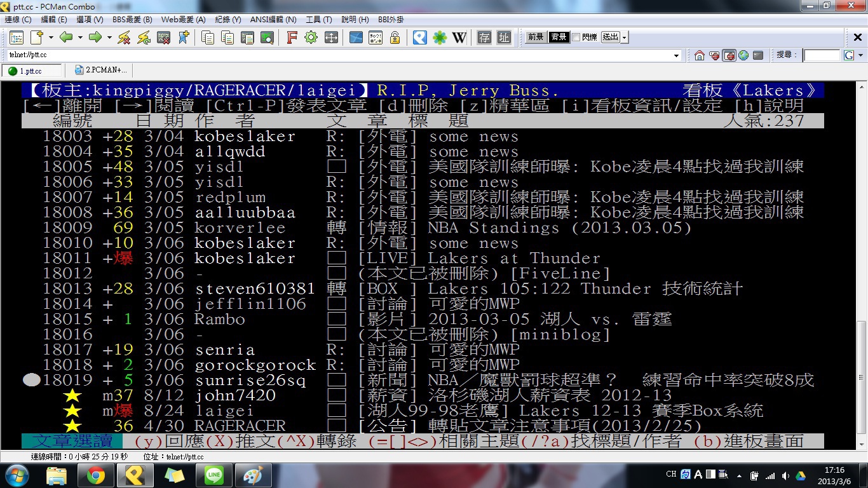The height and width of the screenshot is (488, 868).
Task: Click the copy icon in toolbar
Action: 207,37
